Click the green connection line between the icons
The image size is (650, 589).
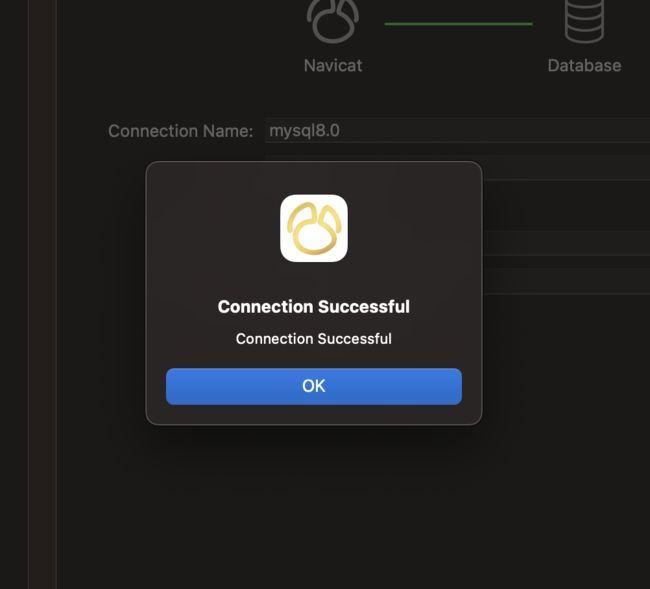pos(458,24)
